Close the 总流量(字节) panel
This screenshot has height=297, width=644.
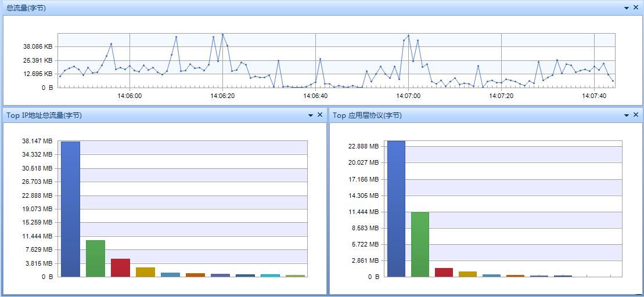635,8
